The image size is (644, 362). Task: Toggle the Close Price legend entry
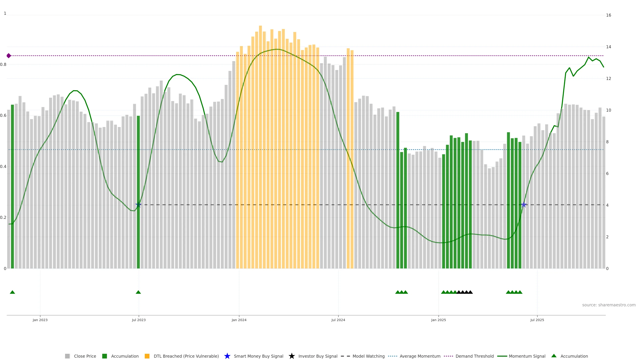pyautogui.click(x=85, y=356)
